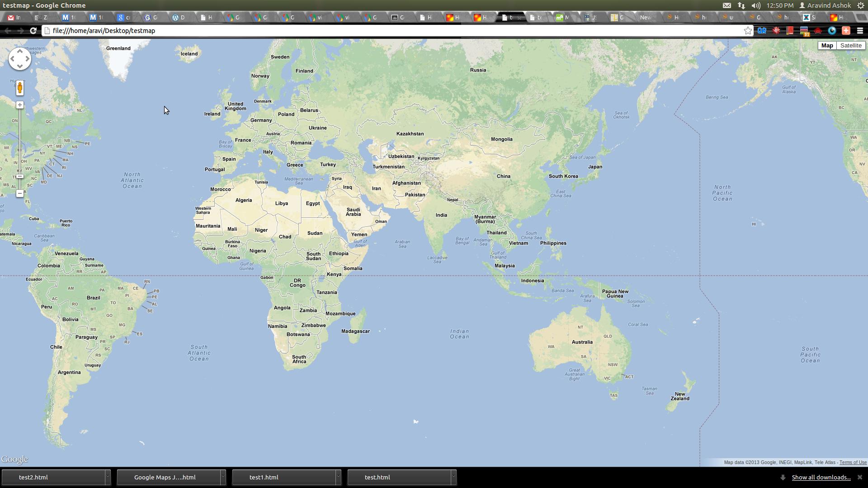
Task: Click the zoom slider handle
Action: point(20,176)
